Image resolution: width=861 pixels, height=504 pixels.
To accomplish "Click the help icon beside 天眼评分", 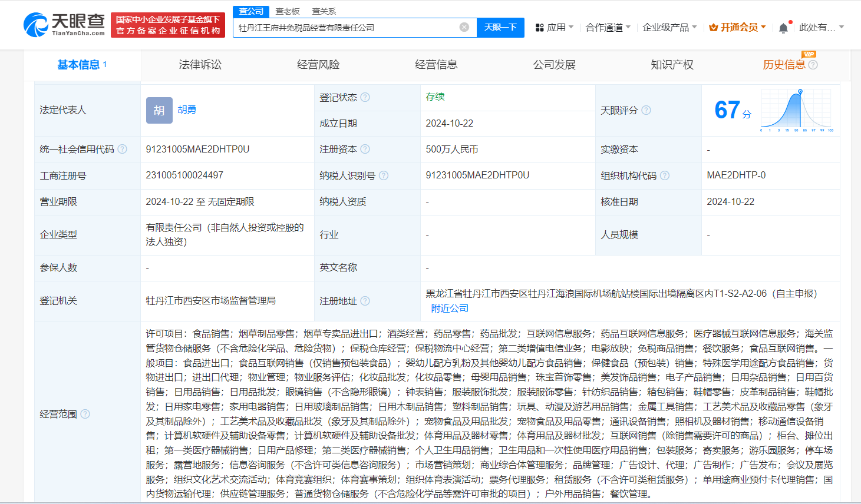I will click(x=646, y=110).
